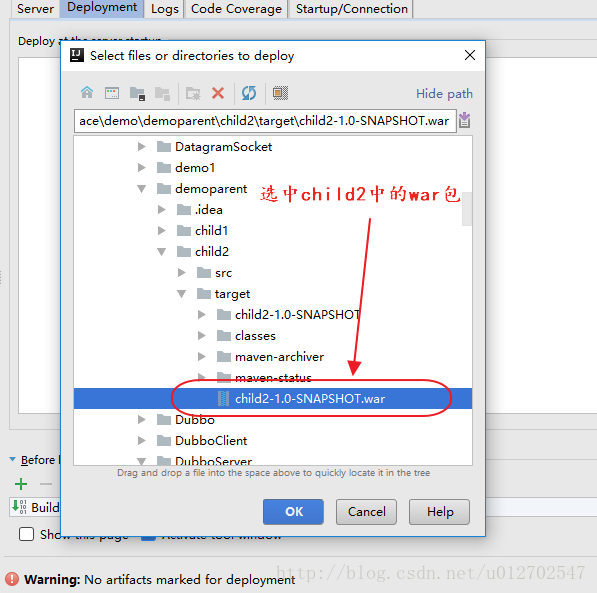The width and height of the screenshot is (597, 593).
Task: Expand the DatagramSocket folder
Action: [x=142, y=146]
